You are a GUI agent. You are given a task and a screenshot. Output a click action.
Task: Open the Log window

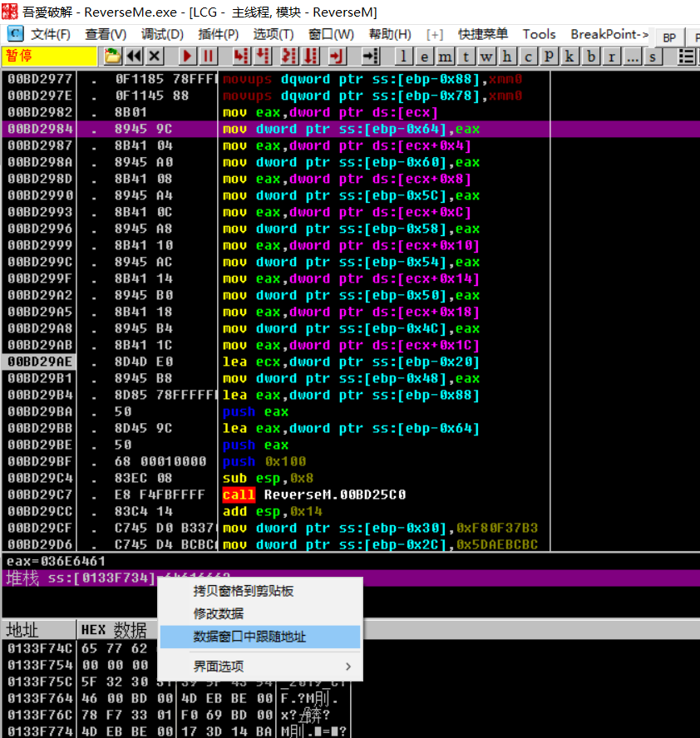(402, 57)
